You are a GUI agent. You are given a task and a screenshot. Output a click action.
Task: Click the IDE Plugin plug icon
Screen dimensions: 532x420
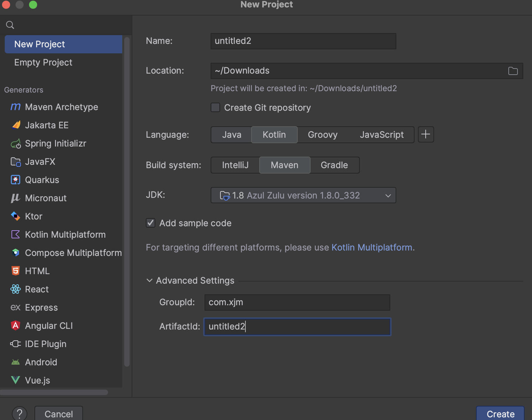coord(16,344)
